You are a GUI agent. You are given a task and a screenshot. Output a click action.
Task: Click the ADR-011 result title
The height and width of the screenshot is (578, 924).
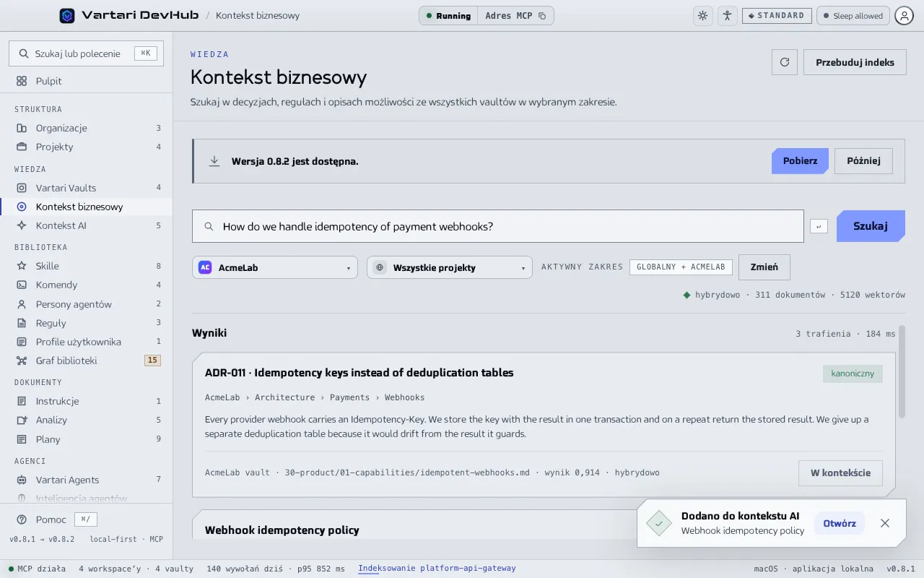(x=359, y=373)
